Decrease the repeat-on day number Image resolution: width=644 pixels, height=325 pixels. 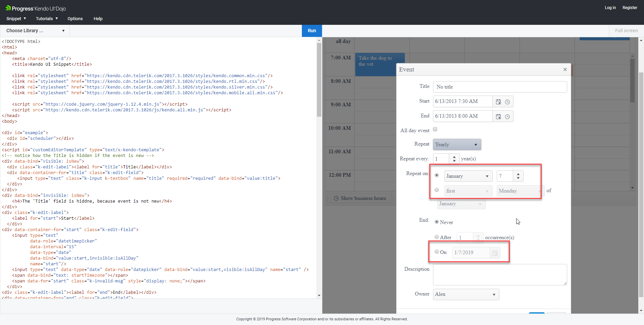pos(518,178)
